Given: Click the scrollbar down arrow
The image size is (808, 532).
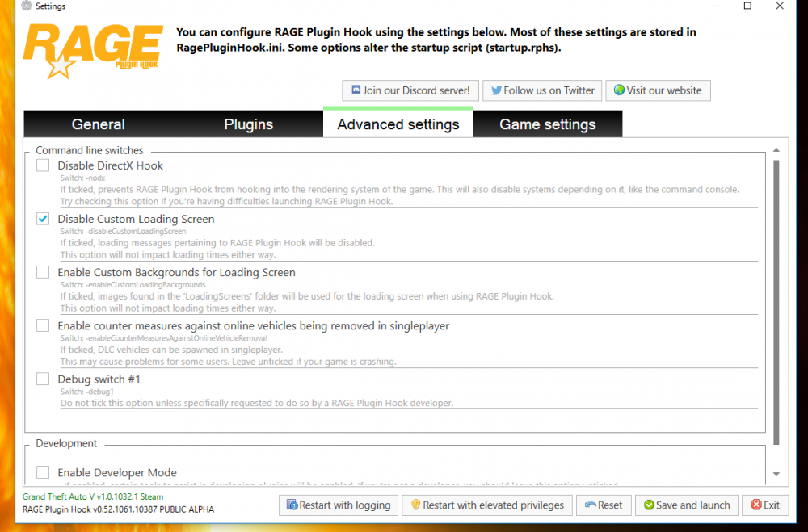Looking at the screenshot, I should [x=776, y=474].
